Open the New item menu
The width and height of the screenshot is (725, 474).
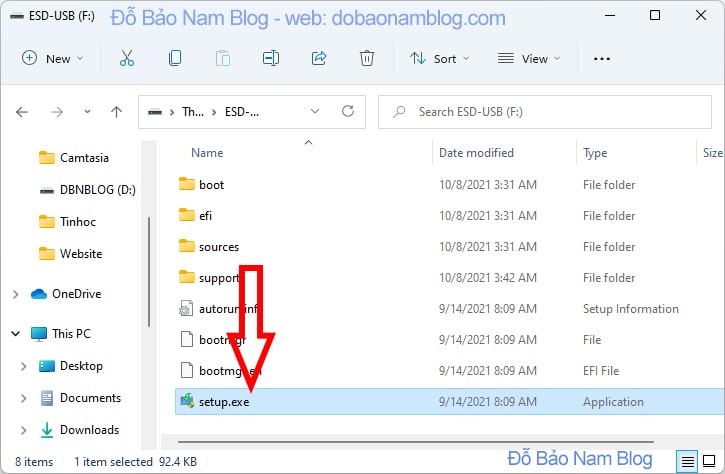coord(53,58)
